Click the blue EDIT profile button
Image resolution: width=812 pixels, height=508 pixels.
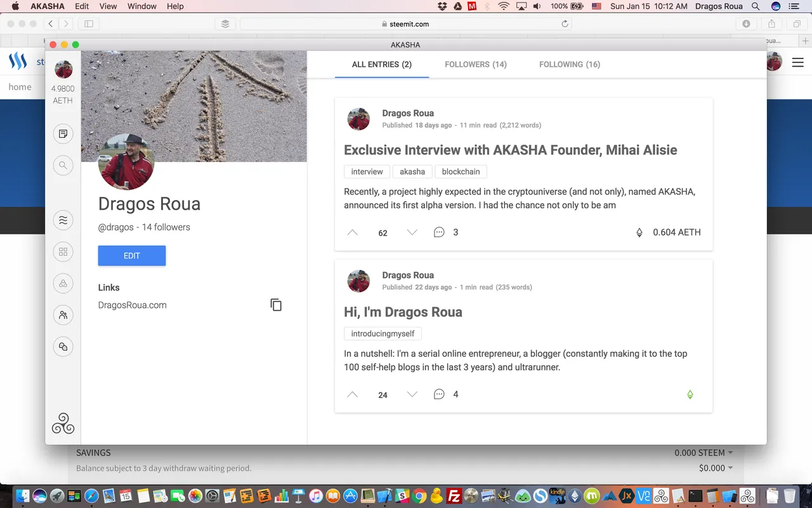click(132, 255)
